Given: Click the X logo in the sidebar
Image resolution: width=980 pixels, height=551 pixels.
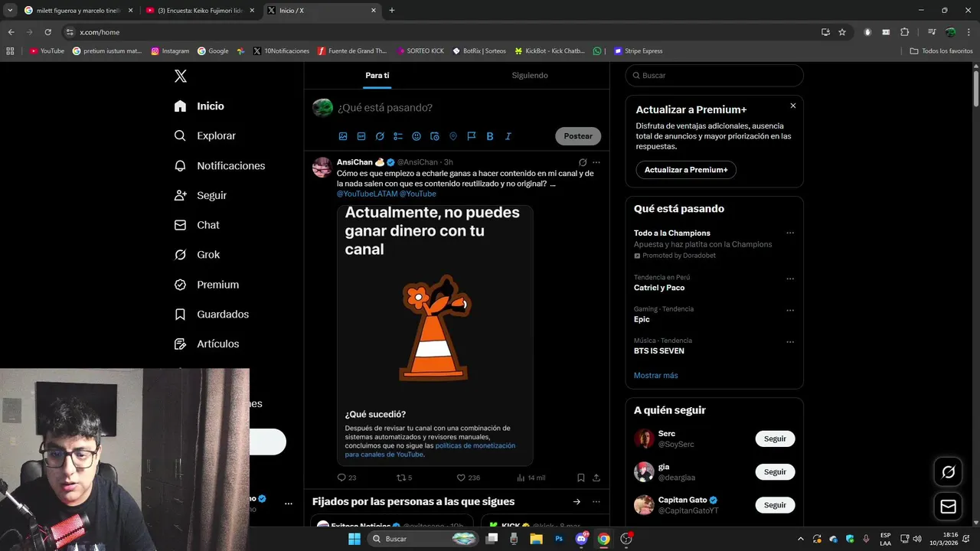Looking at the screenshot, I should click(x=181, y=76).
